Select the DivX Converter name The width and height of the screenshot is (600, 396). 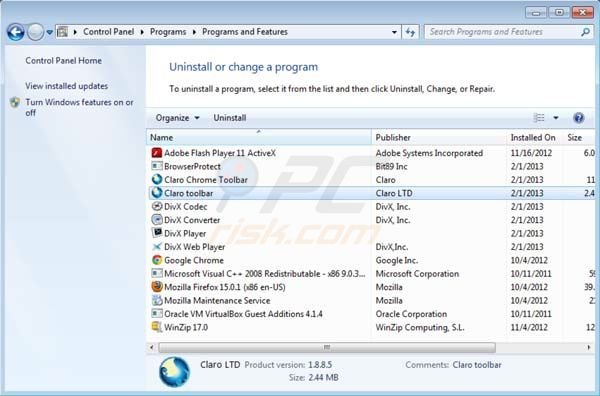click(x=192, y=220)
